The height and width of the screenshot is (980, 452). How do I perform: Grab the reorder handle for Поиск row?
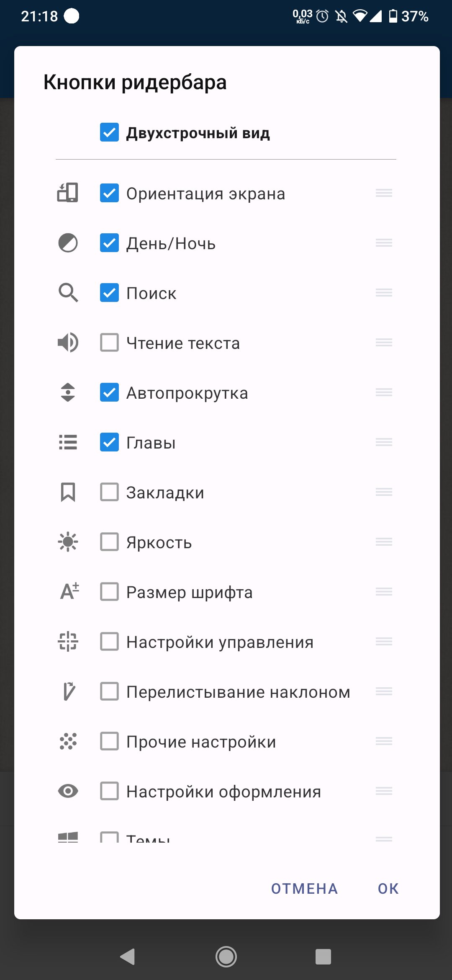[x=384, y=293]
